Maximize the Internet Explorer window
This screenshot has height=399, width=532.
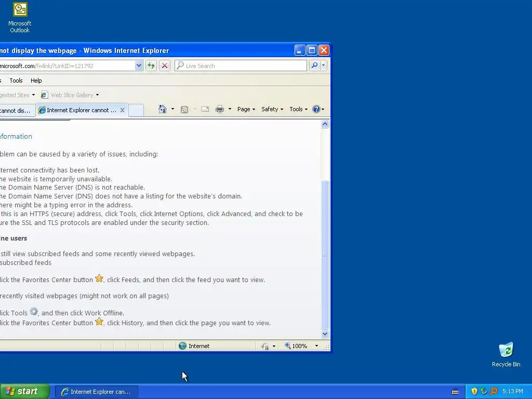tap(312, 50)
